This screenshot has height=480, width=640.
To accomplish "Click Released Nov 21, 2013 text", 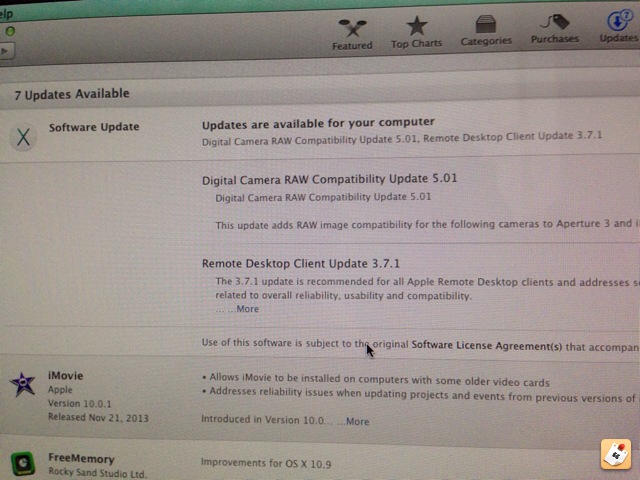I will [x=98, y=418].
